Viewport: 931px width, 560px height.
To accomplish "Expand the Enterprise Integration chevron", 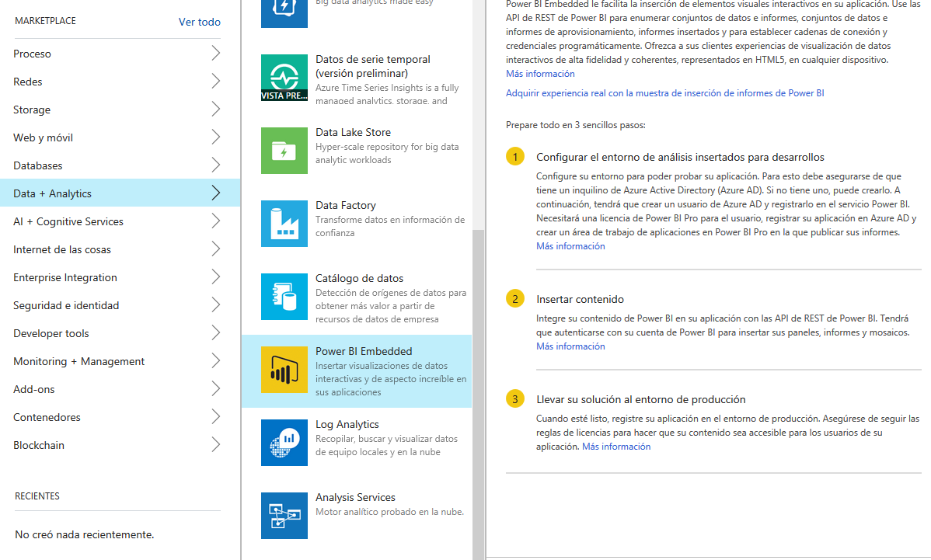I will click(215, 277).
